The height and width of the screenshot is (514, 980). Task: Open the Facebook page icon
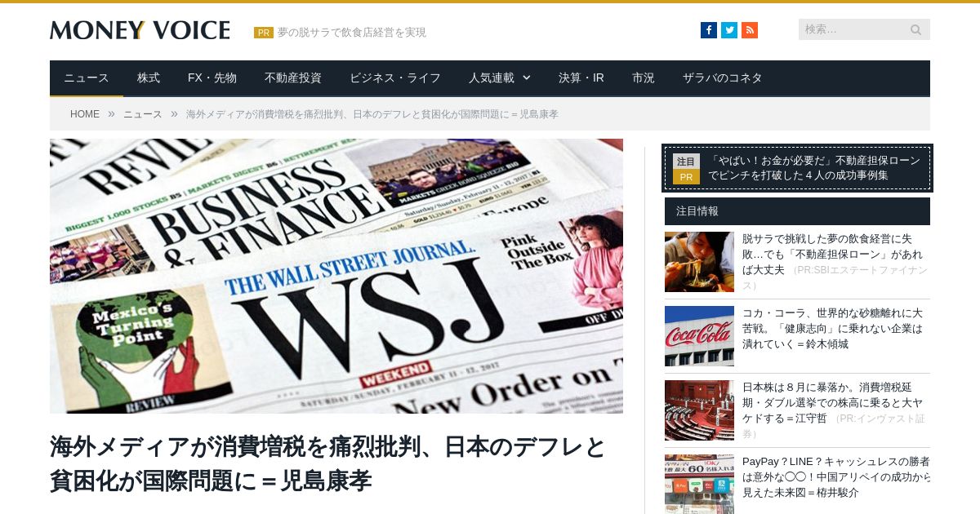[709, 30]
